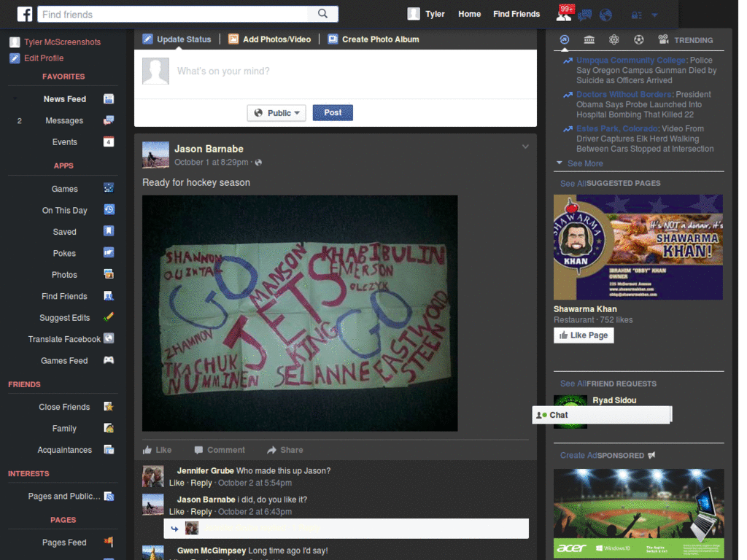Open the notifications globe icon

click(x=605, y=15)
